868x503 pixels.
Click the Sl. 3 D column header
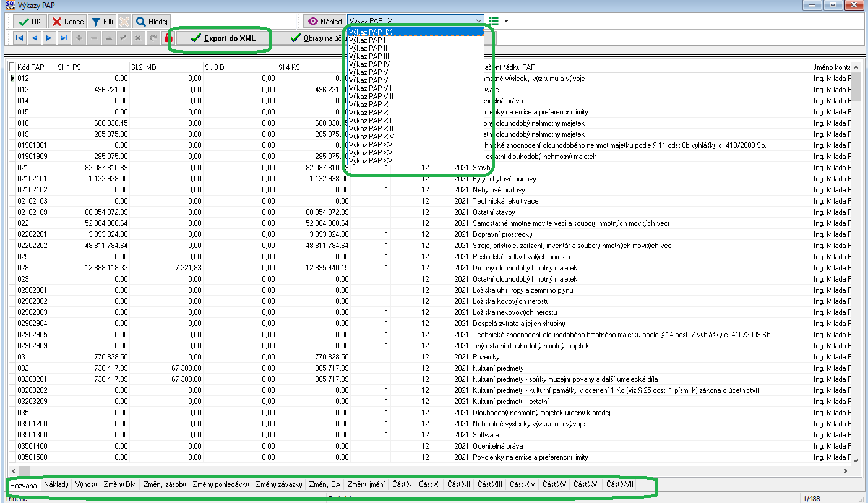click(x=239, y=67)
